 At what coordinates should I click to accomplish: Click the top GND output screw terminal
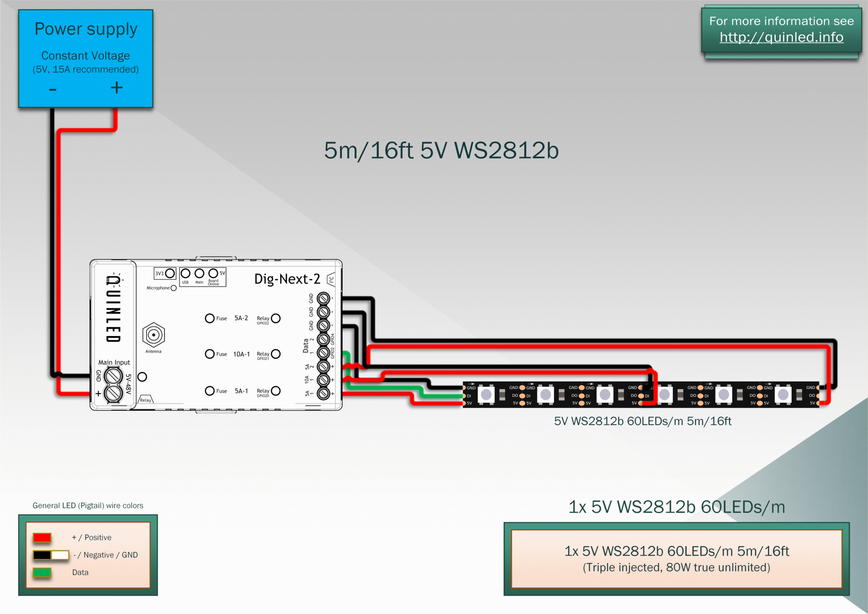pyautogui.click(x=323, y=298)
